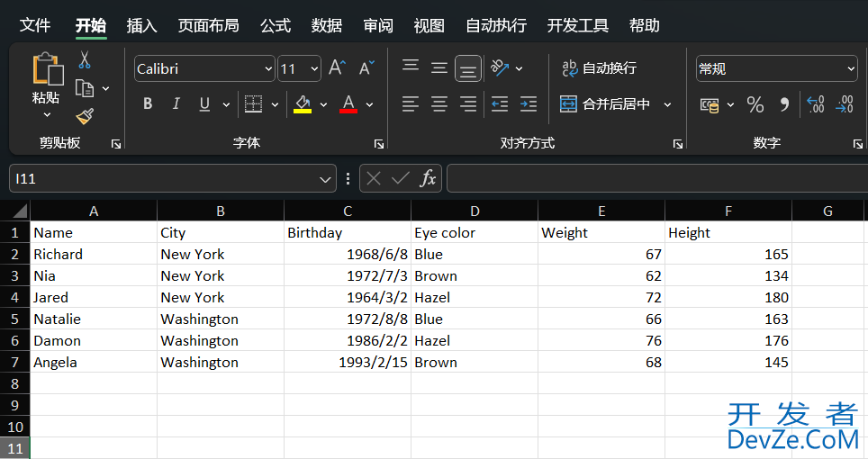Click the Paste clipboard icon

[x=47, y=70]
